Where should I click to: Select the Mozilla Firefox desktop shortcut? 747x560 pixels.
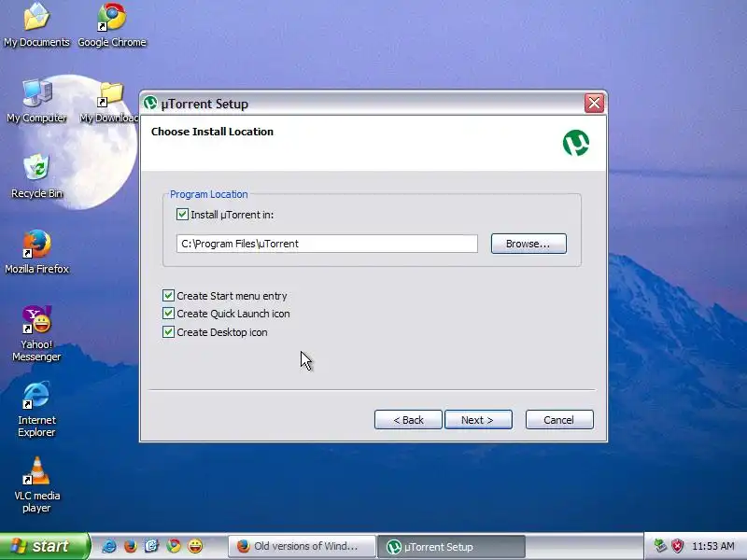coord(36,252)
